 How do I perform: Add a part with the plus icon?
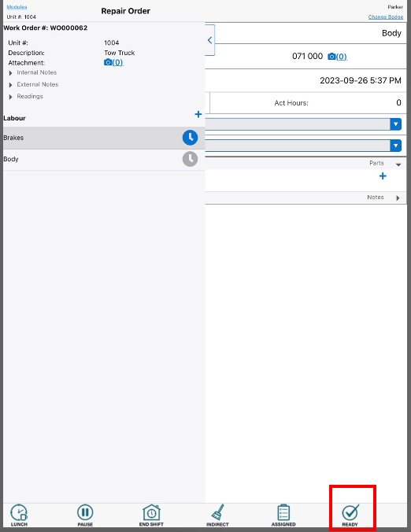coord(383,175)
